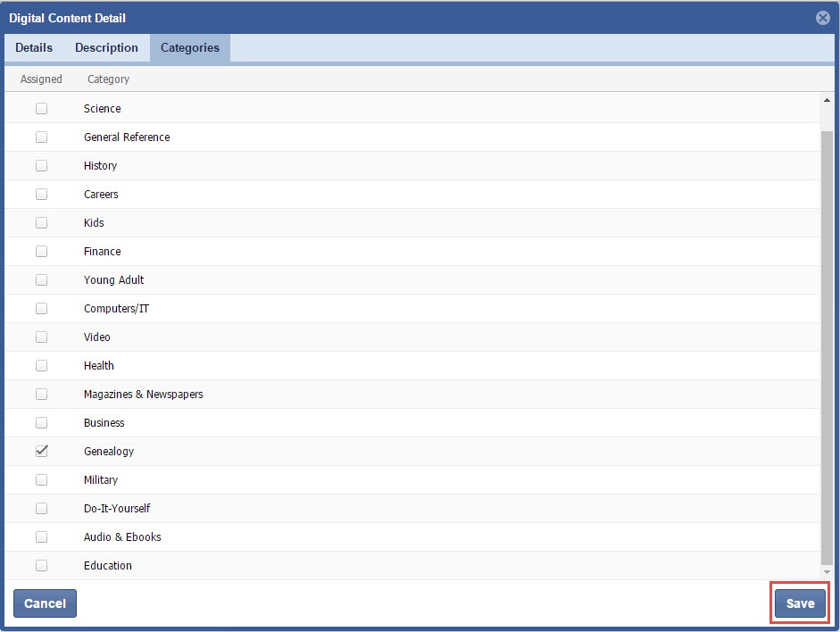Image resolution: width=840 pixels, height=632 pixels.
Task: Click the Assigned column header
Action: click(41, 79)
